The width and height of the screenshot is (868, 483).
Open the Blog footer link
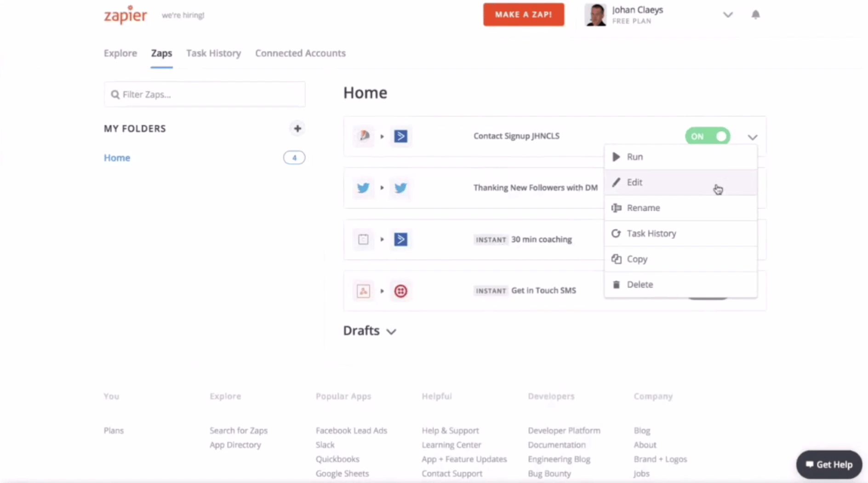click(x=642, y=431)
